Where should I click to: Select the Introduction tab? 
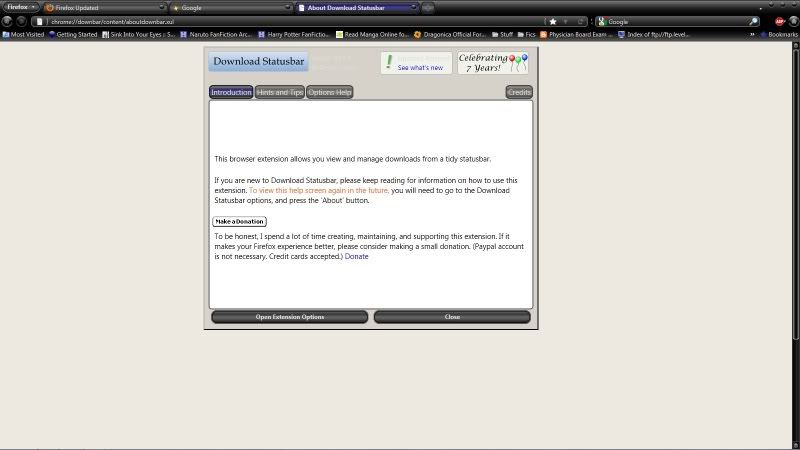point(231,92)
